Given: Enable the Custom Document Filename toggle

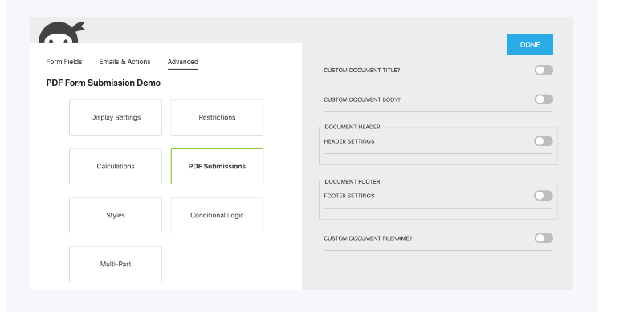Looking at the screenshot, I should point(544,238).
